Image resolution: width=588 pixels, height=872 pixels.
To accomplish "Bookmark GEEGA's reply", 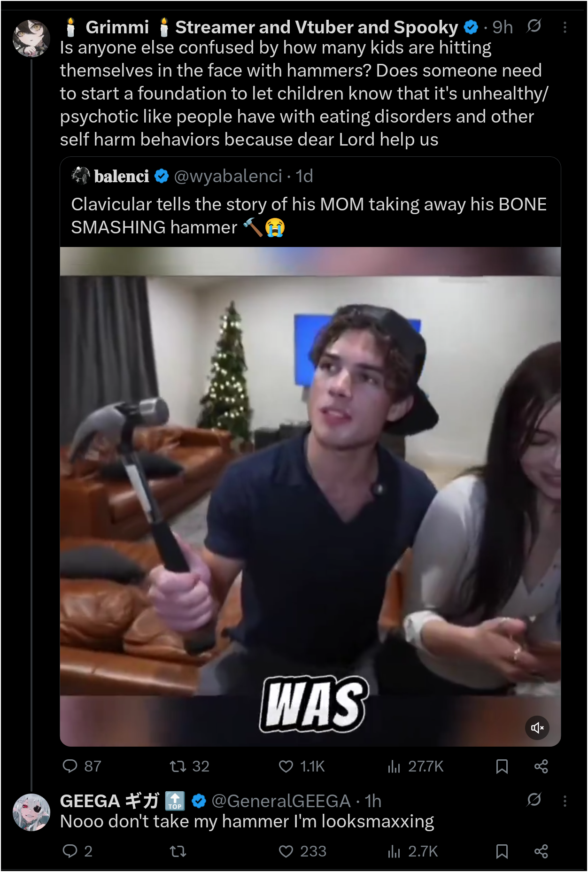I will 502,851.
